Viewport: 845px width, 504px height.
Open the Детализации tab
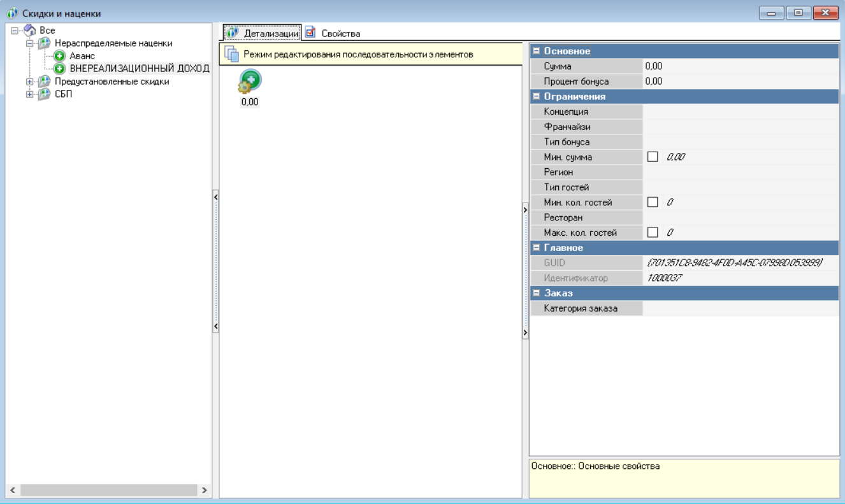pos(263,33)
